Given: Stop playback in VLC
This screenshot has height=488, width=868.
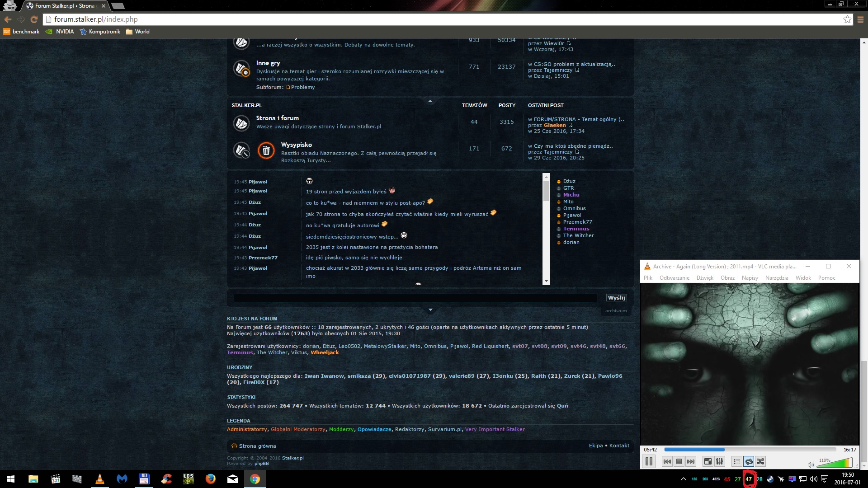Looking at the screenshot, I should pos(679,461).
